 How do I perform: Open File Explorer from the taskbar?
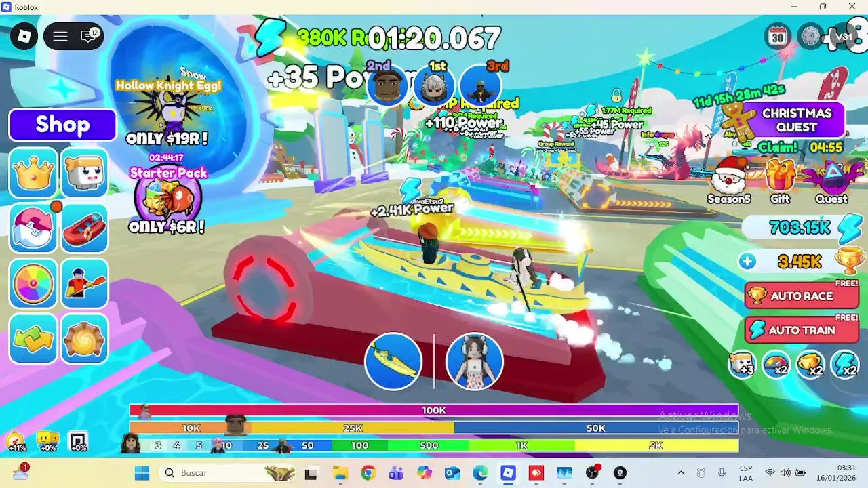click(x=340, y=473)
